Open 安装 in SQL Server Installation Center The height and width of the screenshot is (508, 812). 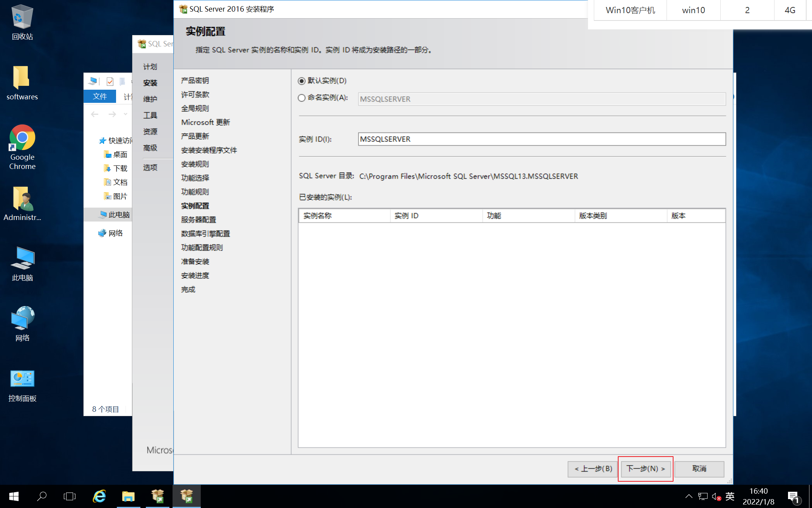click(150, 83)
